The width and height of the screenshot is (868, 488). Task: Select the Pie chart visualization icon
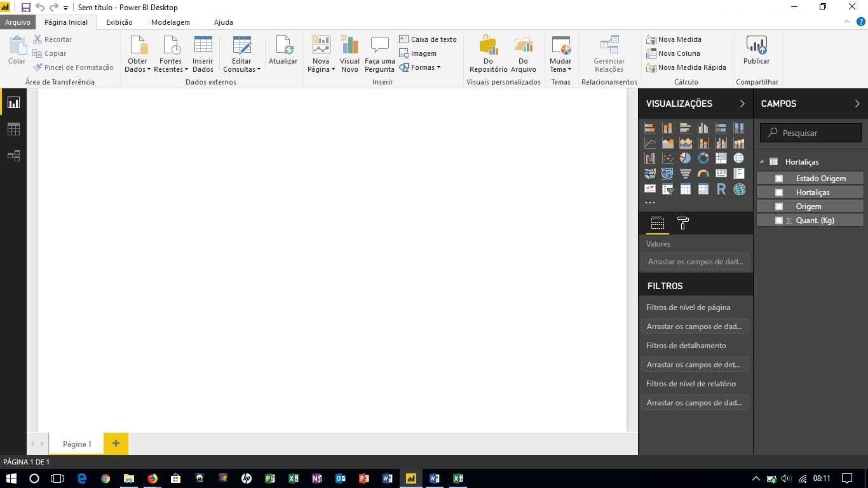point(685,158)
